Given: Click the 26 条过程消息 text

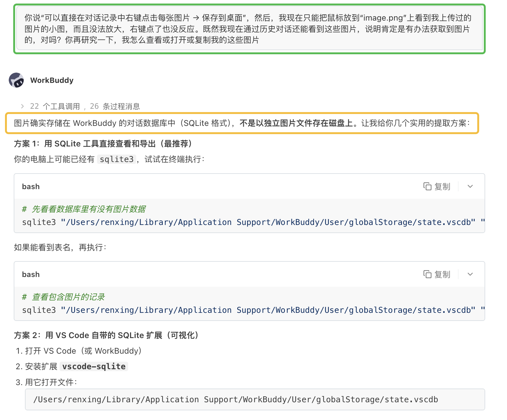Looking at the screenshot, I should coord(115,106).
